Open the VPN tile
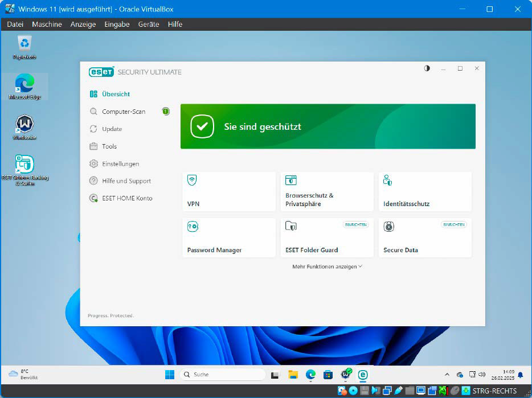Screen dimensions: 532x398 tap(228, 192)
